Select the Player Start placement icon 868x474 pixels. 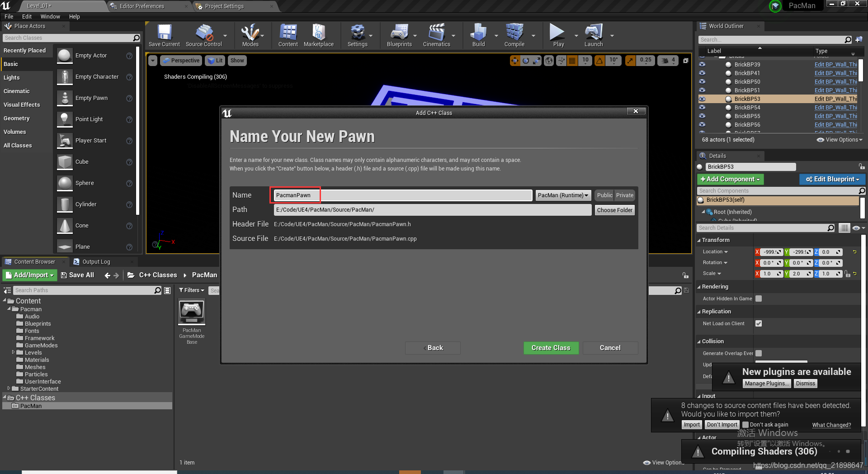pyautogui.click(x=65, y=141)
